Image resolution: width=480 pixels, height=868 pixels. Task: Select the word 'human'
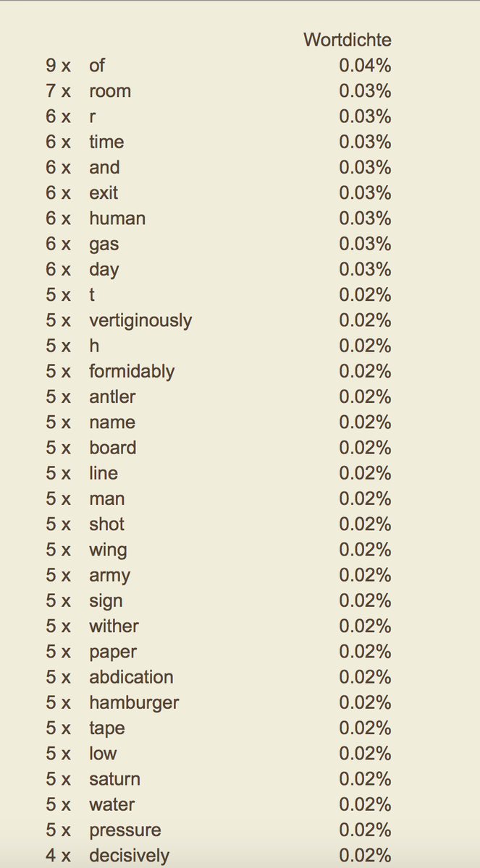pyautogui.click(x=117, y=218)
